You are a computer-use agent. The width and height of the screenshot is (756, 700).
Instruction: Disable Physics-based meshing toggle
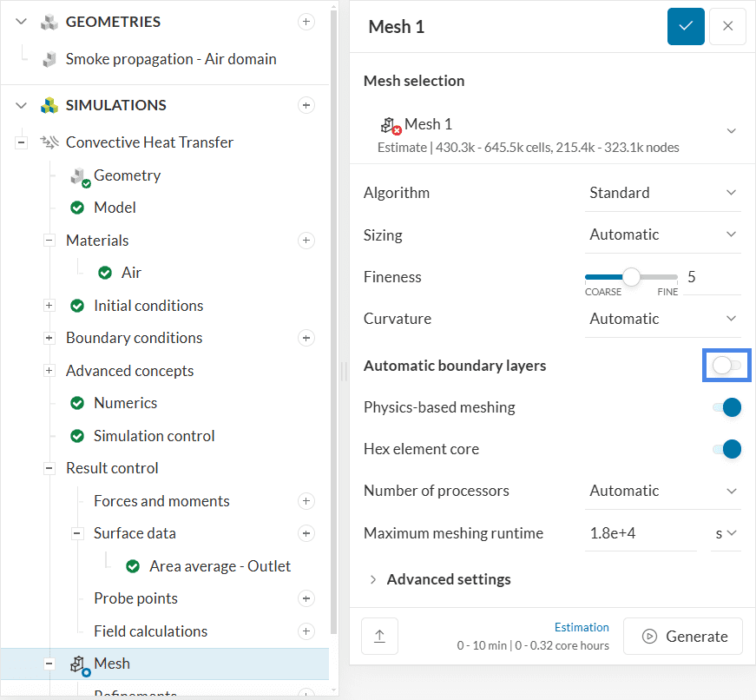(x=726, y=407)
